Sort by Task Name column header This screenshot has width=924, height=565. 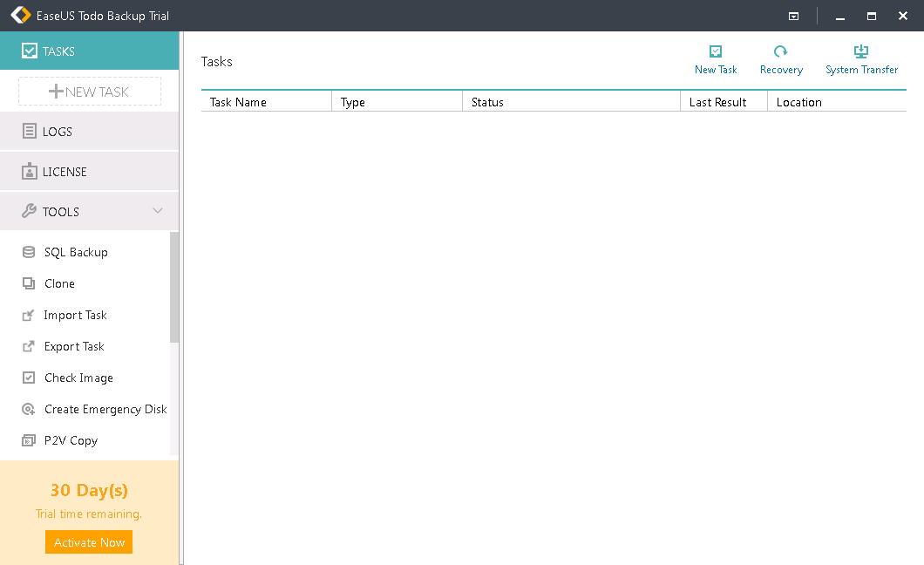(x=267, y=102)
